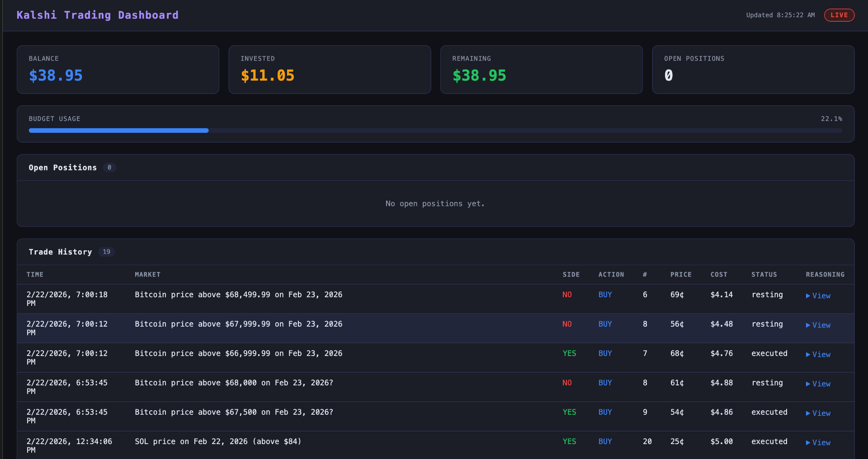The width and height of the screenshot is (868, 459).
Task: Click the STATUS column header
Action: (x=764, y=275)
